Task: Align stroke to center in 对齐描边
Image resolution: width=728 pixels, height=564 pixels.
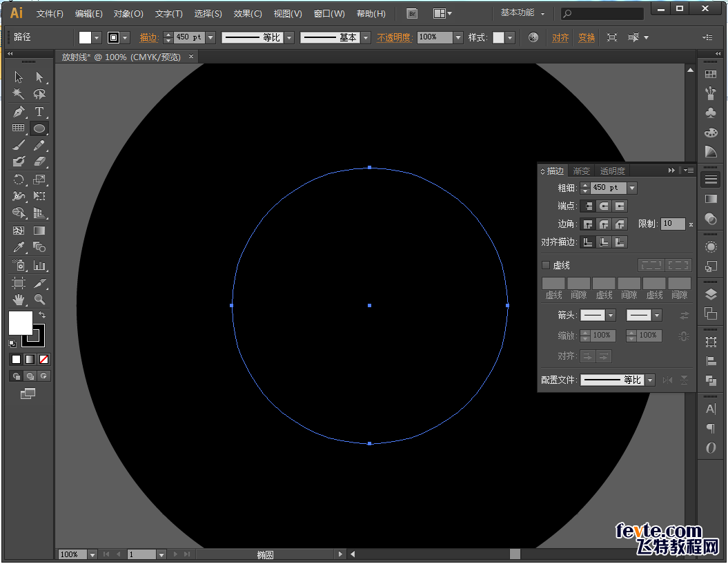Action: coord(588,242)
